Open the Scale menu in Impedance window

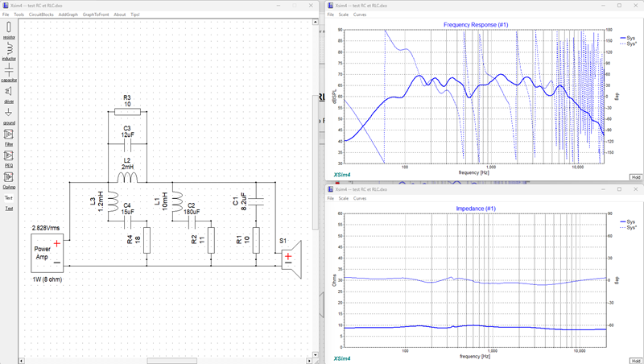coord(344,198)
